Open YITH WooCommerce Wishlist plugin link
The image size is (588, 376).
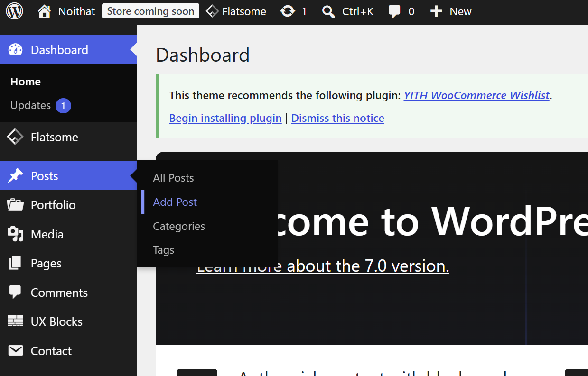pyautogui.click(x=476, y=95)
